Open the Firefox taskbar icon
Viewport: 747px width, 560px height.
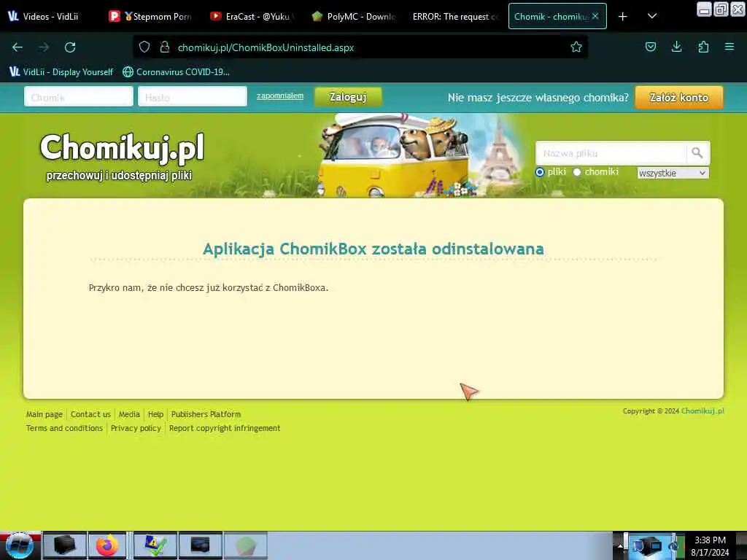(x=108, y=545)
